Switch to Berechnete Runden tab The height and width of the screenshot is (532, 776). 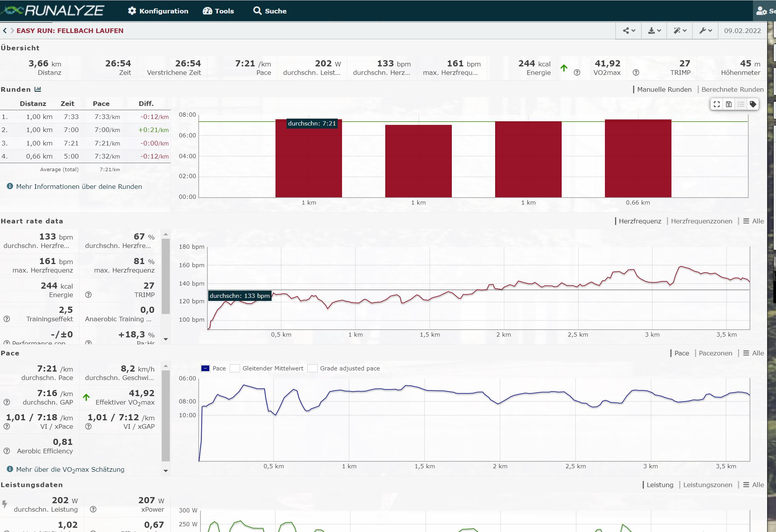point(732,89)
